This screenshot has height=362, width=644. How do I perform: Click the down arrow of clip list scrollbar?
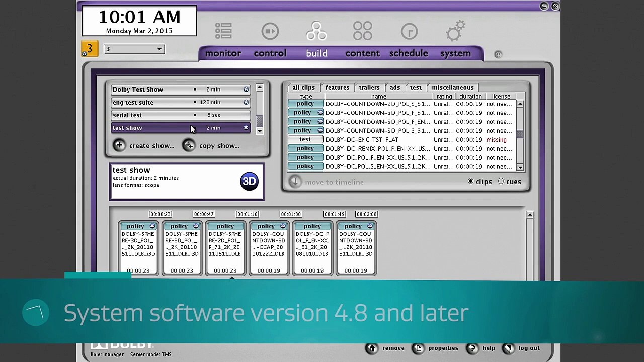[x=520, y=167]
